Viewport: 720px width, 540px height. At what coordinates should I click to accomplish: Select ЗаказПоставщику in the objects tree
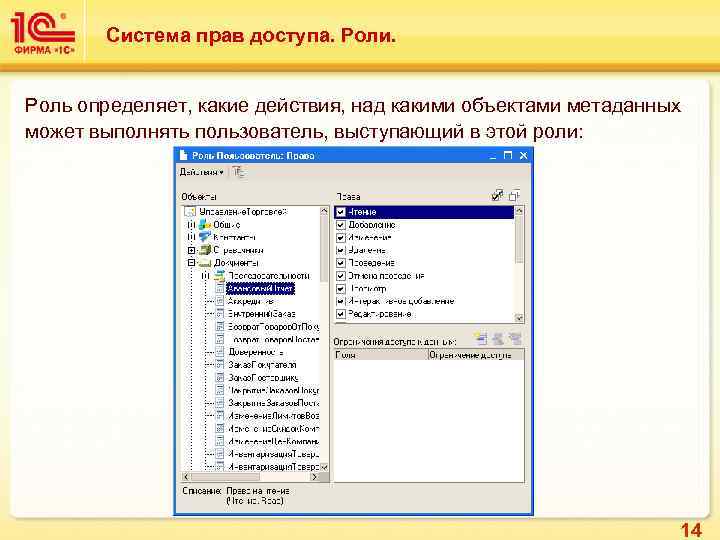coord(263,377)
